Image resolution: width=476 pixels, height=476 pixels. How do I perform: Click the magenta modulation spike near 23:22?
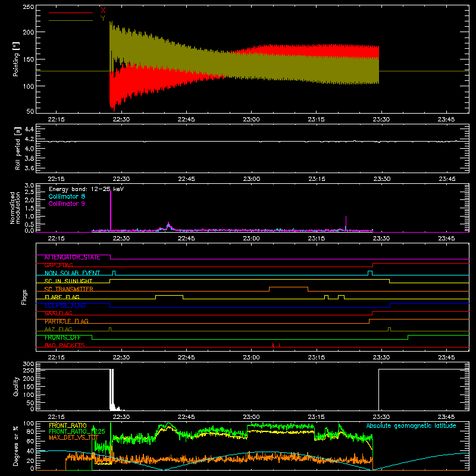pos(346,223)
